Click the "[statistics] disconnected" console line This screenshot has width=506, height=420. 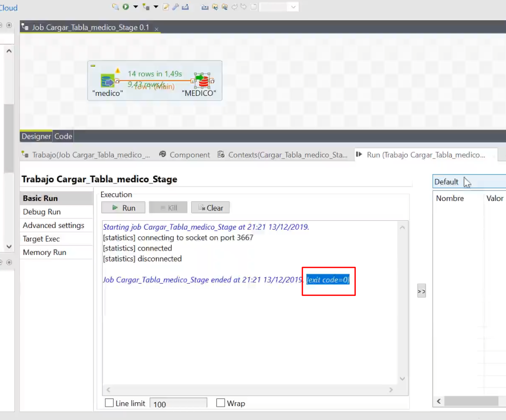click(142, 259)
